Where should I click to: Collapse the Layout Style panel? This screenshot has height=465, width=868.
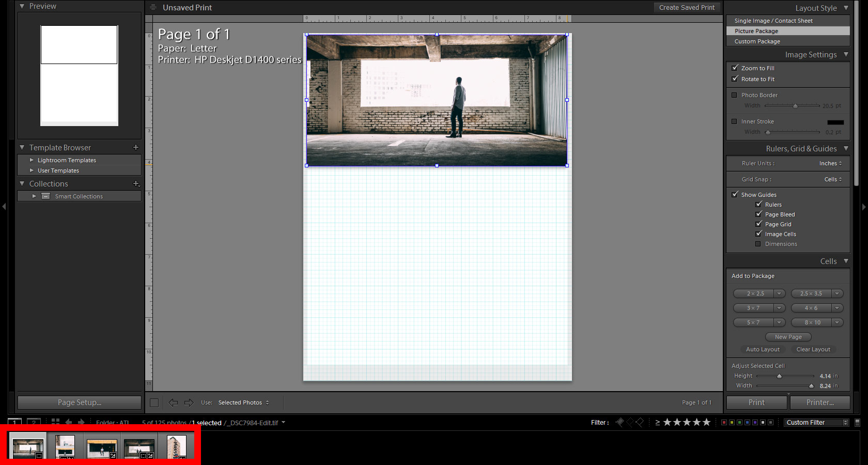coord(846,8)
